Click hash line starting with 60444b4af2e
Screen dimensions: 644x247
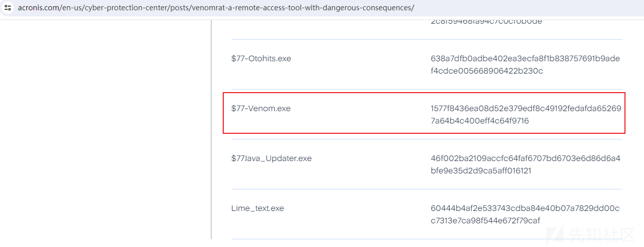(525, 208)
